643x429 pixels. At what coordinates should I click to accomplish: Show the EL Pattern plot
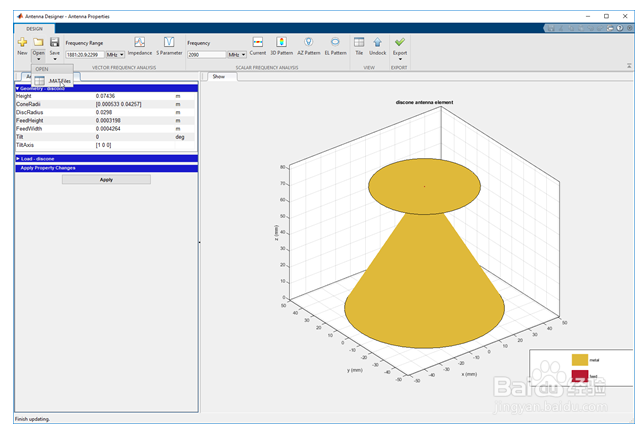[x=335, y=46]
